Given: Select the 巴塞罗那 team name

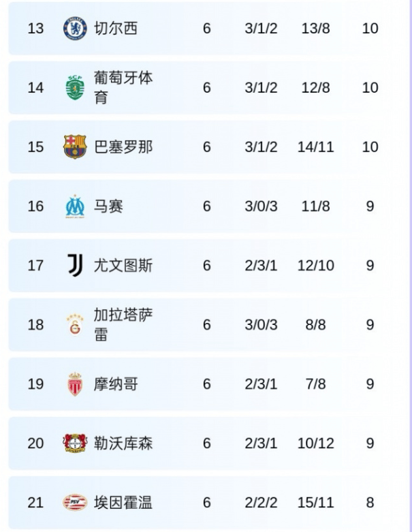Looking at the screenshot, I should 123,147.
